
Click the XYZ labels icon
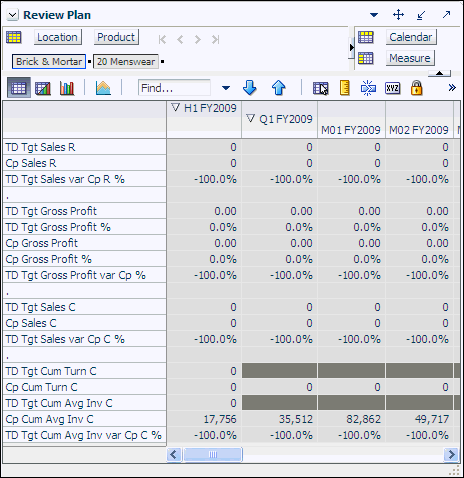click(392, 88)
